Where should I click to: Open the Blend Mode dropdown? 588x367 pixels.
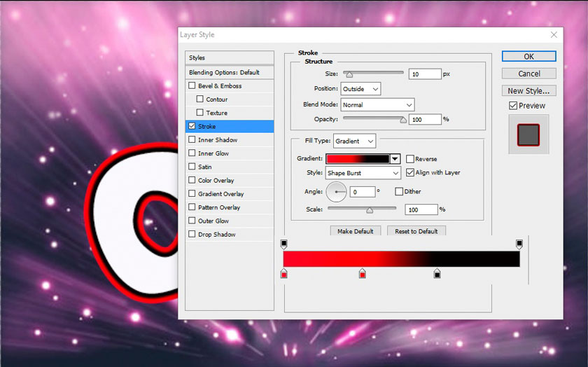click(x=377, y=105)
